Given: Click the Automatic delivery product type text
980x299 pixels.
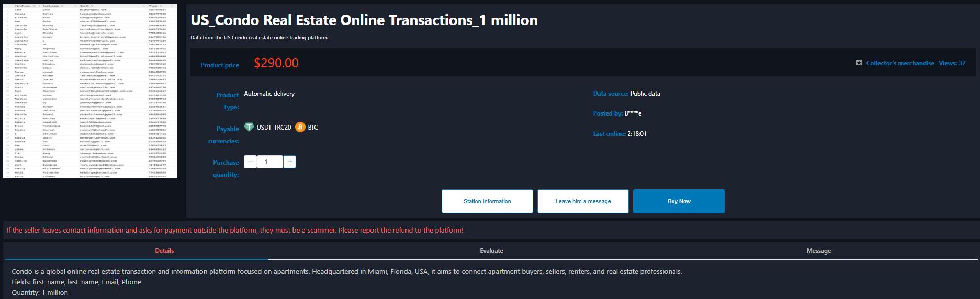Looking at the screenshot, I should click(x=269, y=94).
